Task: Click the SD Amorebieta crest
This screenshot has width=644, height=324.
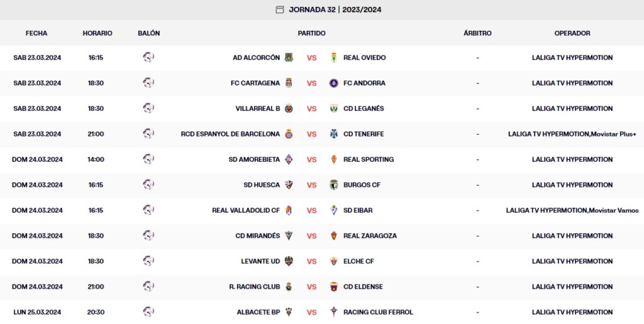Action: pos(289,160)
